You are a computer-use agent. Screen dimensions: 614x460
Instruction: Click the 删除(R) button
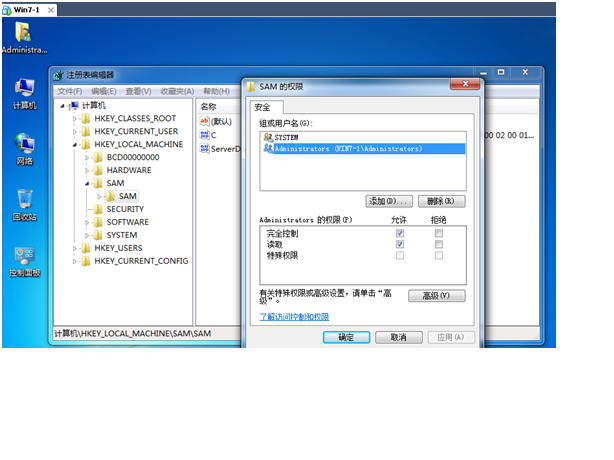(x=441, y=201)
